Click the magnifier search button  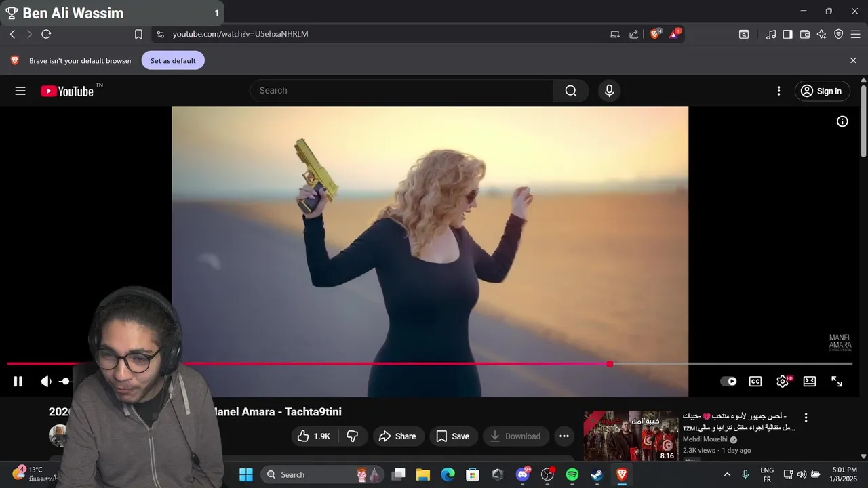pos(571,91)
